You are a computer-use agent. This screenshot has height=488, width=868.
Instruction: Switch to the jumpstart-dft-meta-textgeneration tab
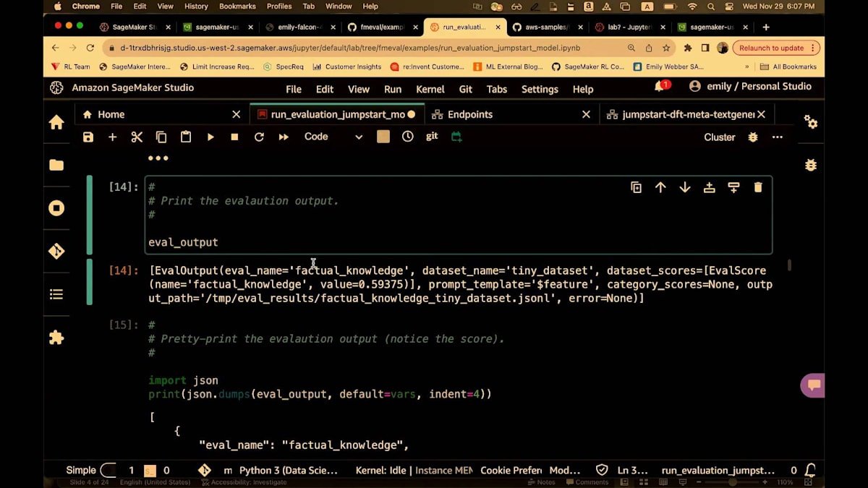point(687,114)
